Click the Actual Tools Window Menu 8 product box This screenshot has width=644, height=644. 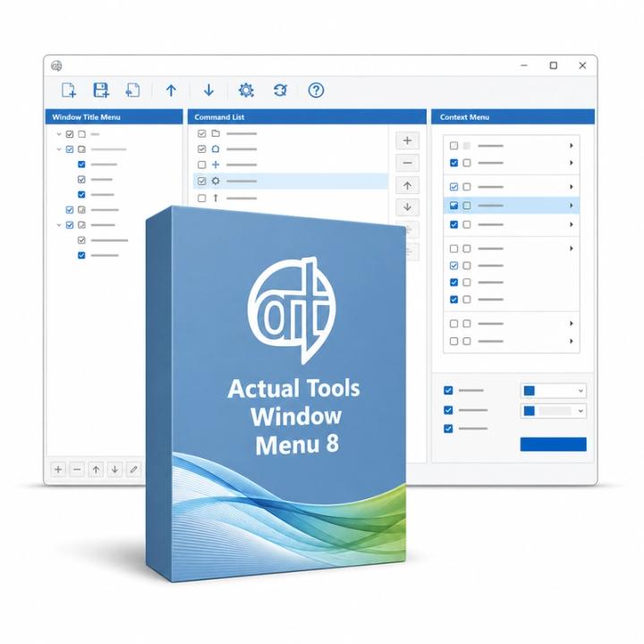pyautogui.click(x=276, y=394)
